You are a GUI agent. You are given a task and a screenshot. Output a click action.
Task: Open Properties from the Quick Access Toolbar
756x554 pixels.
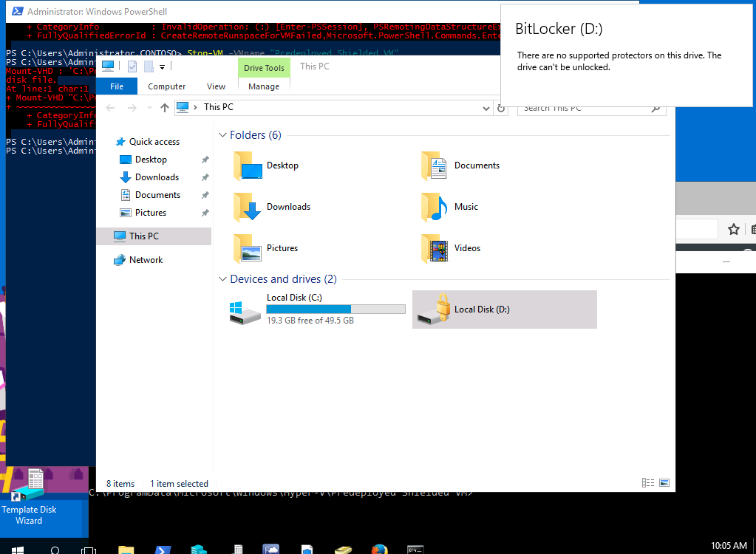click(x=132, y=66)
